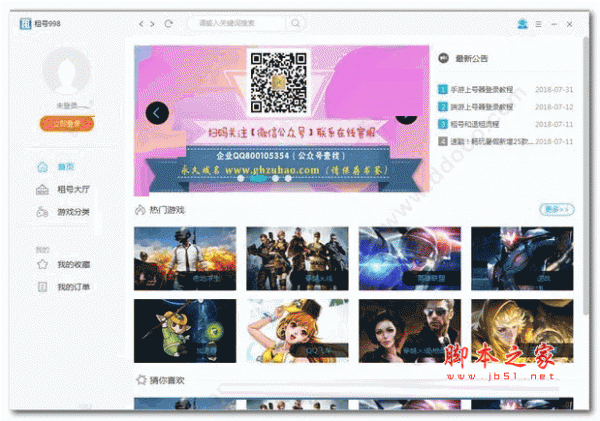The height and width of the screenshot is (421, 600).
Task: Click the vertical page scrollbar
Action: click(585, 176)
